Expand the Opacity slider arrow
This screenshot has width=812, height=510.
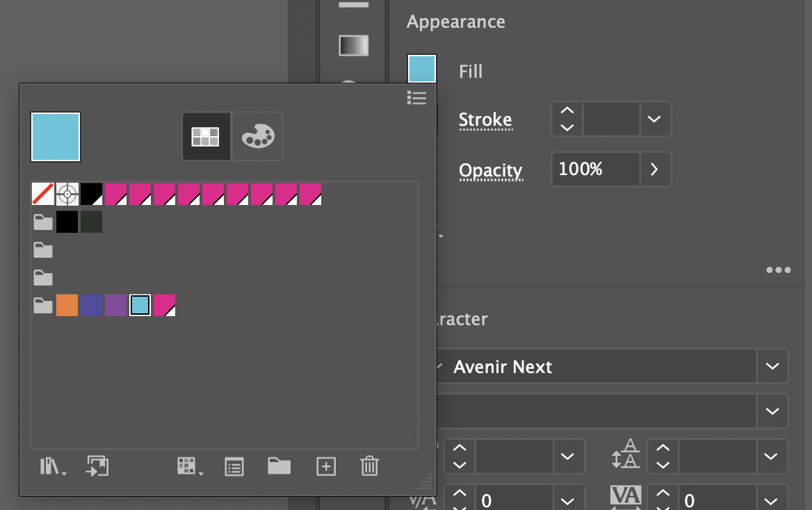pos(654,170)
